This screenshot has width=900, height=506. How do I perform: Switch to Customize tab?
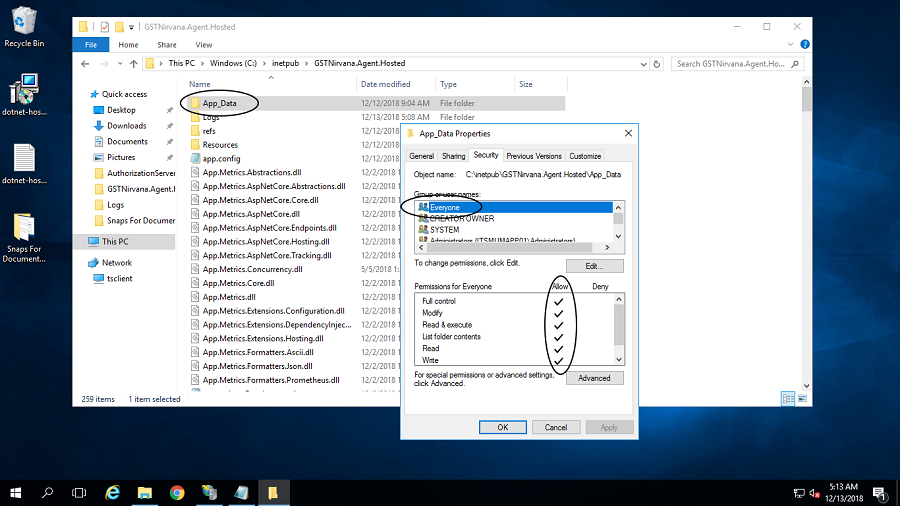coord(585,156)
